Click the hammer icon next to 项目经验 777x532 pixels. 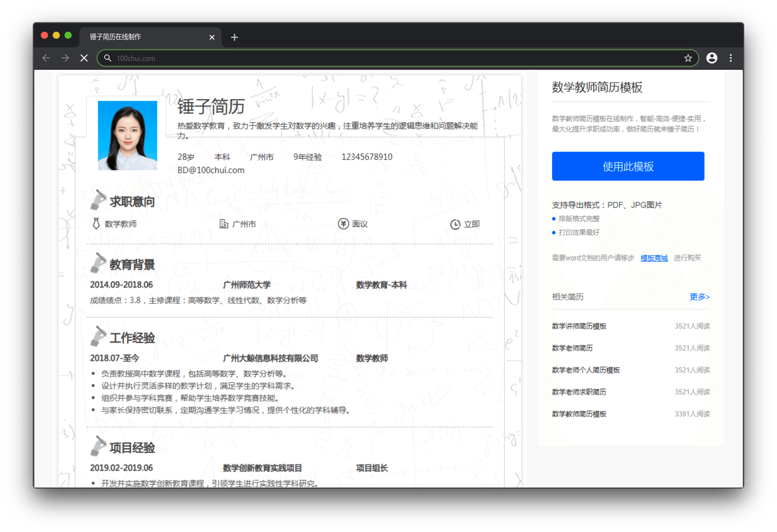98,446
